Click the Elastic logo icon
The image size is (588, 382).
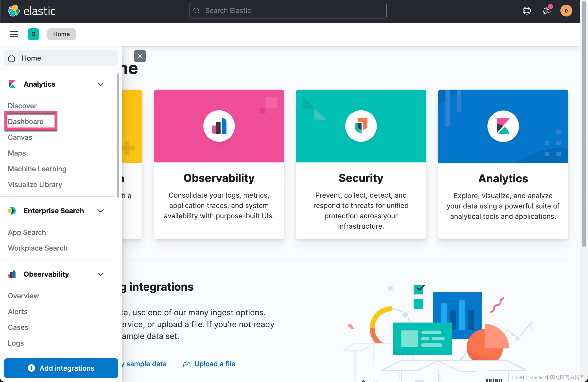(x=14, y=11)
